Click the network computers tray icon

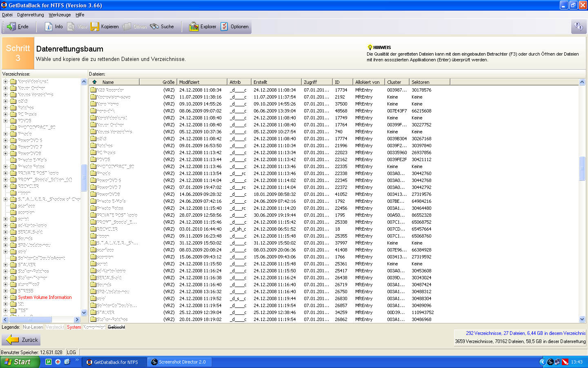point(557,362)
